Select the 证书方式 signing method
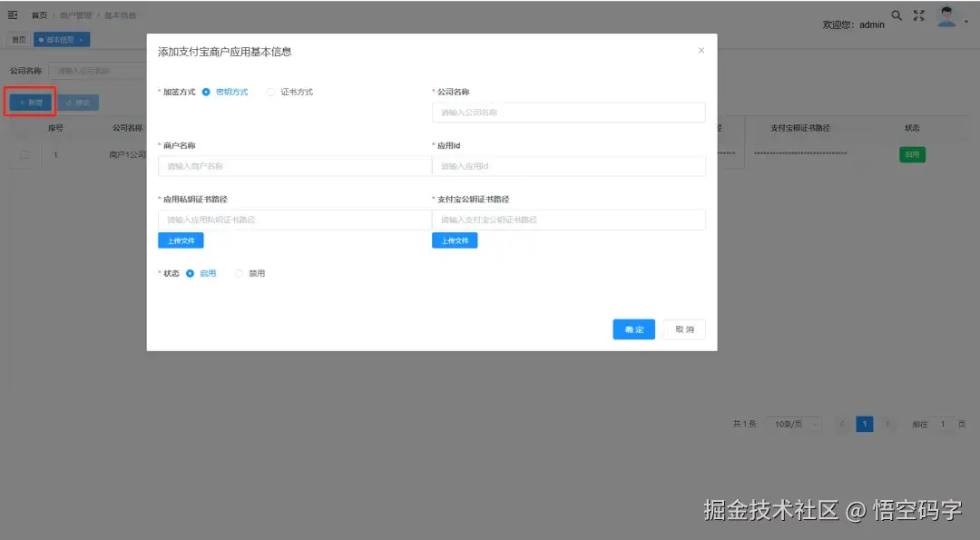 271,92
